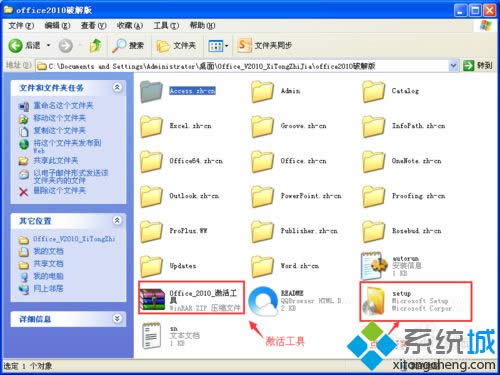
Task: Select the Office.zh-cn folder
Action: pos(289,161)
